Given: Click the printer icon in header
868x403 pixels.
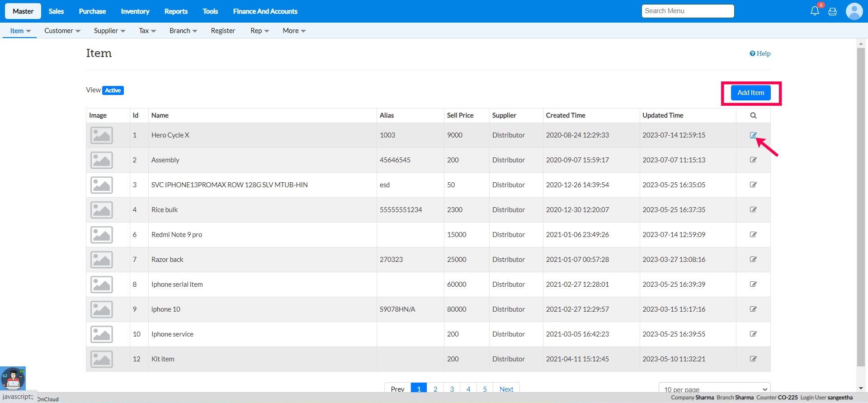Looking at the screenshot, I should [x=832, y=12].
